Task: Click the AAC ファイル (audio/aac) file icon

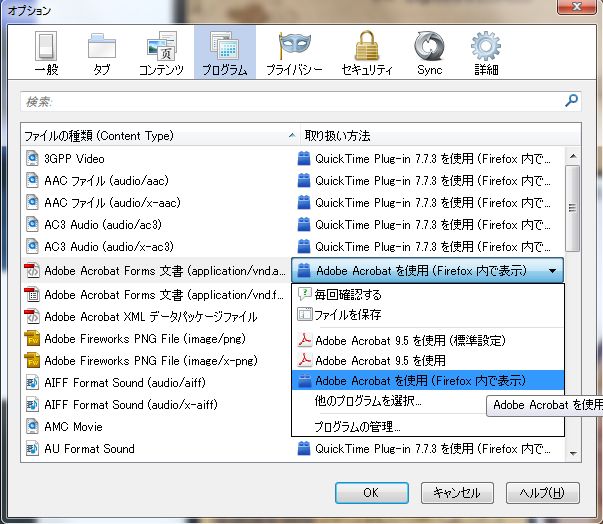Action: tap(32, 180)
